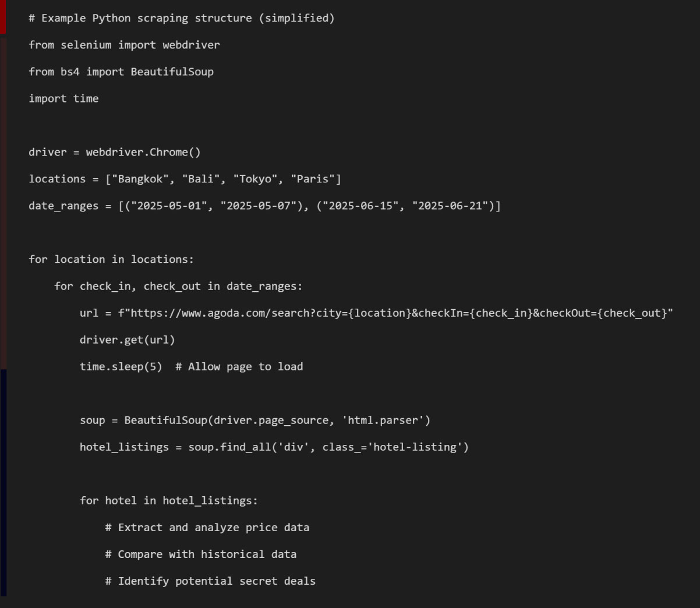This screenshot has height=608, width=700.
Task: Click the 'from bs4 import BeautifulSoup' line
Action: (x=121, y=72)
